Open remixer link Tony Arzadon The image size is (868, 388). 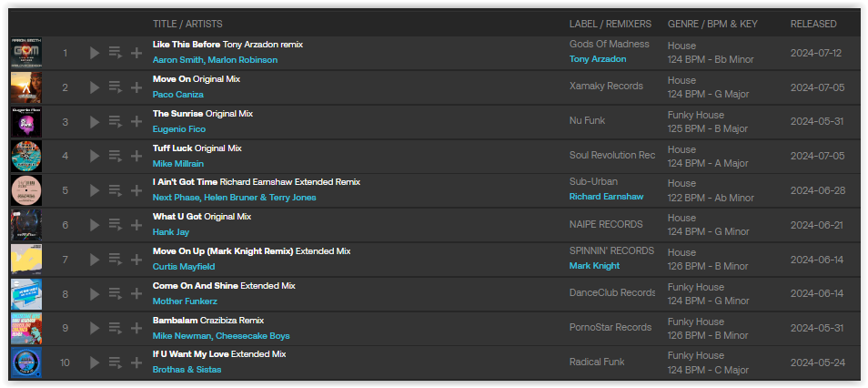(598, 59)
